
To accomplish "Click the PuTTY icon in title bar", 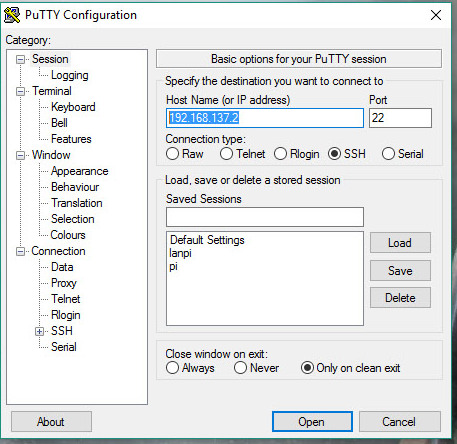I will [12, 15].
